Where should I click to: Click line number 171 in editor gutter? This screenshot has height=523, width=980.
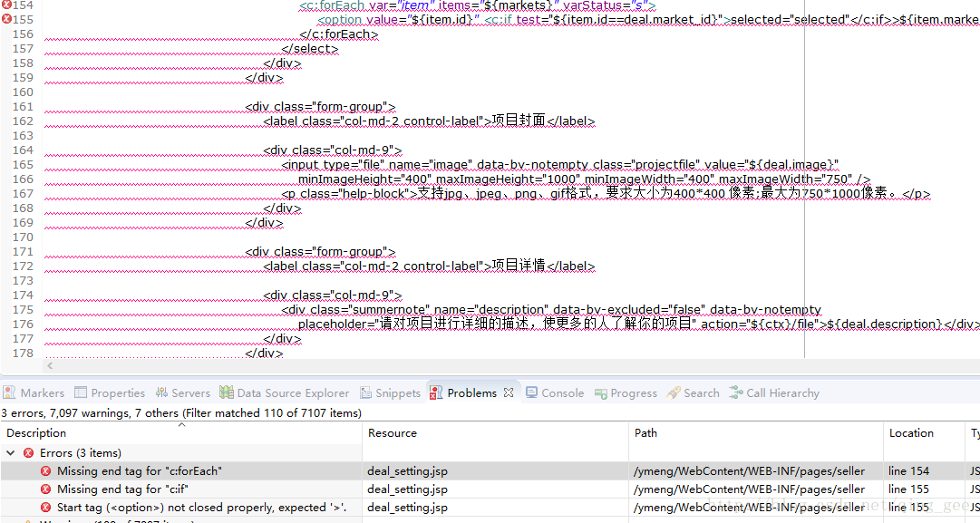(23, 252)
